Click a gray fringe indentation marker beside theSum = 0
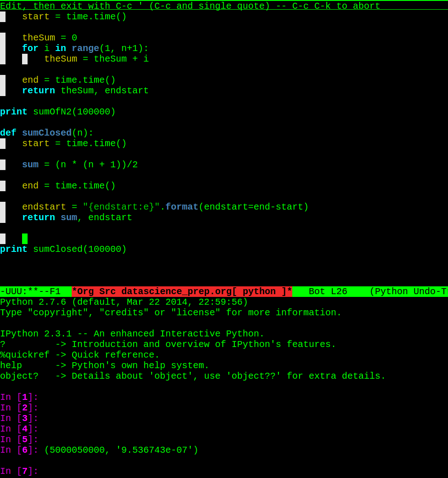448x478 pixels. coord(3,37)
